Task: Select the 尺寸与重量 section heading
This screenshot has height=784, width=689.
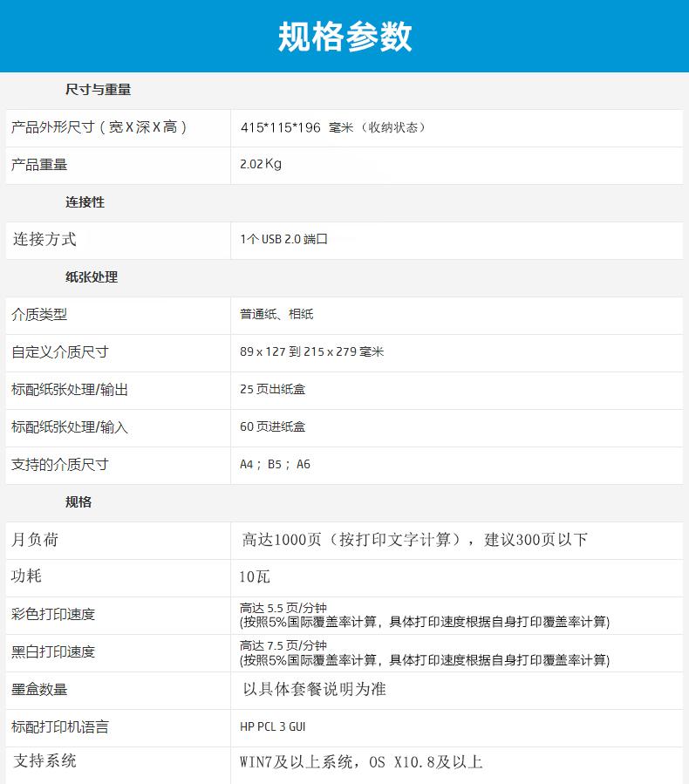Action: [x=98, y=89]
